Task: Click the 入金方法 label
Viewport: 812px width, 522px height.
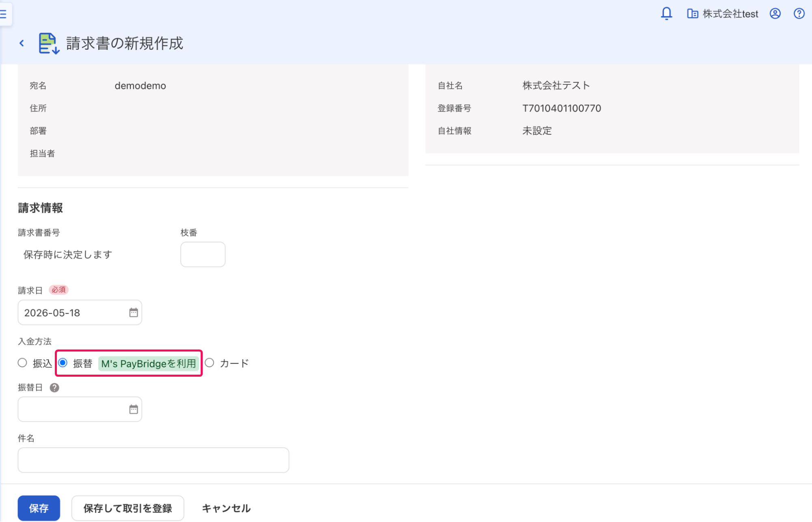Action: tap(35, 342)
